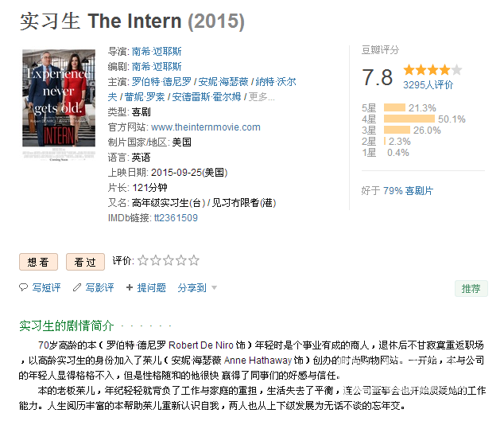Viewport: 504px width, 425px height.
Task: Click the pencil 写影评 icon
Action: click(77, 287)
